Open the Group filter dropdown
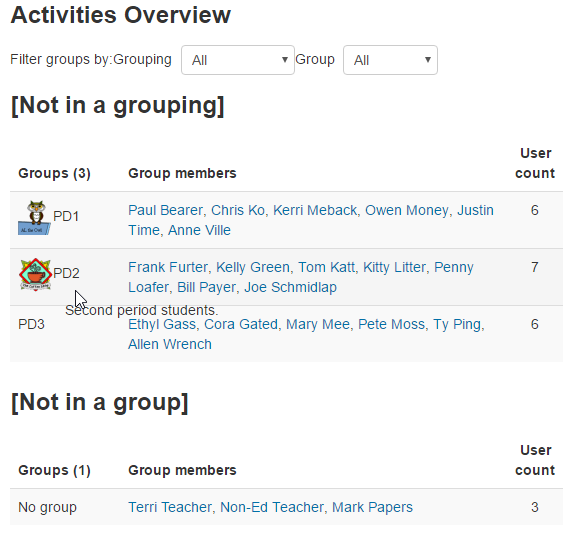This screenshot has height=536, width=571. [x=390, y=60]
